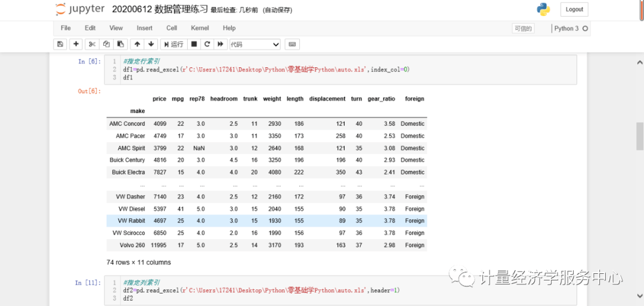The image size is (644, 306).
Task: Interrupt the kernel with stop icon
Action: click(194, 44)
